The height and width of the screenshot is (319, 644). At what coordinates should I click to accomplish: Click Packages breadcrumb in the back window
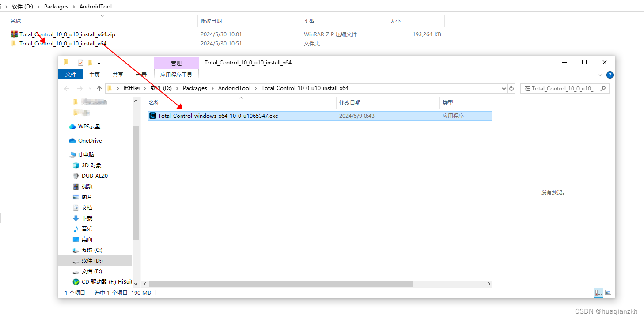tap(56, 7)
